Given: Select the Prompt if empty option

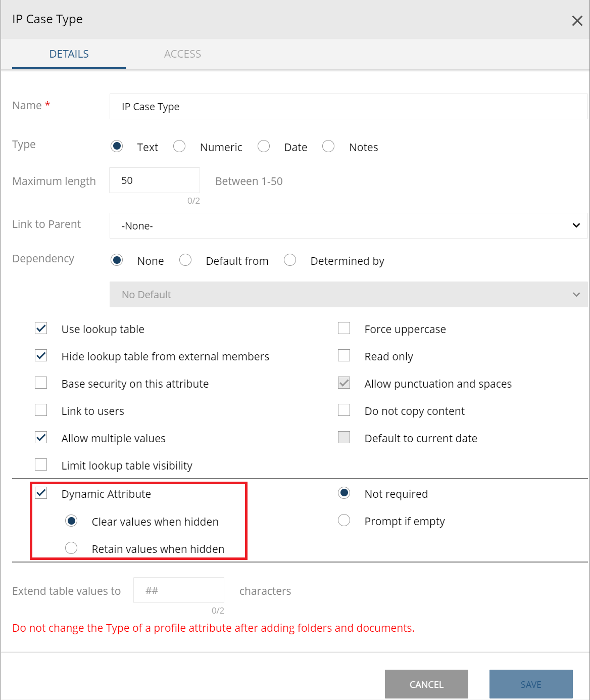Looking at the screenshot, I should (344, 520).
